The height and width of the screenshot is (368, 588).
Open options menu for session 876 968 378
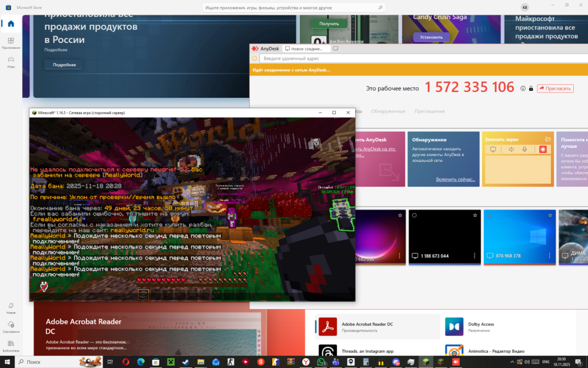click(549, 256)
